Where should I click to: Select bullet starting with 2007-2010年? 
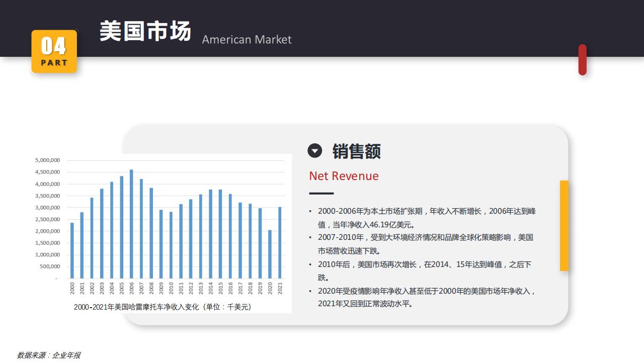[x=421, y=244]
